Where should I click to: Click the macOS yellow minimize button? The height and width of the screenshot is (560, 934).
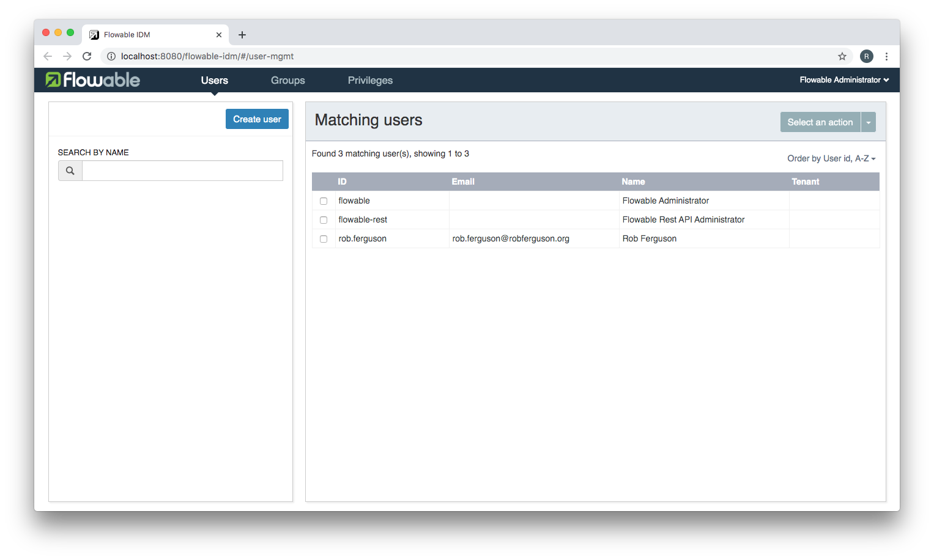pos(58,32)
